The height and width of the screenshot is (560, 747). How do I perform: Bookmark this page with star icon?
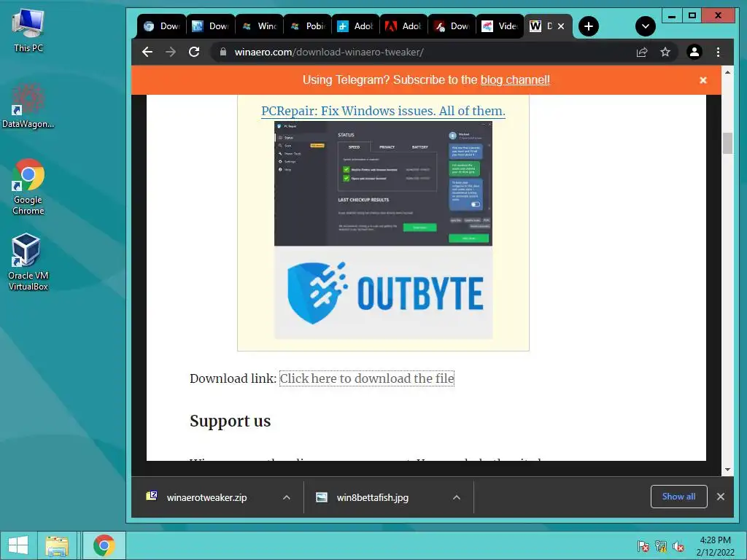(x=665, y=52)
